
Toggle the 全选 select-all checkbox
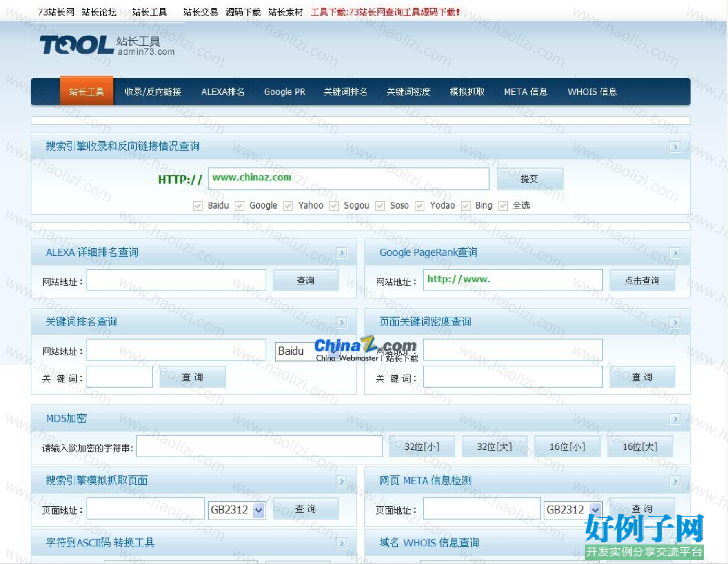tap(503, 206)
